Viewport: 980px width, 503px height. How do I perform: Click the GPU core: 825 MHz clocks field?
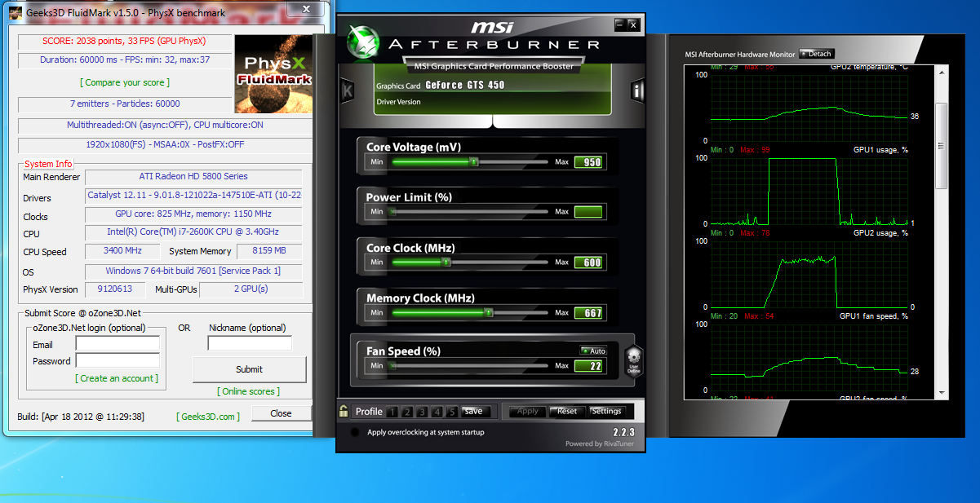coord(193,214)
